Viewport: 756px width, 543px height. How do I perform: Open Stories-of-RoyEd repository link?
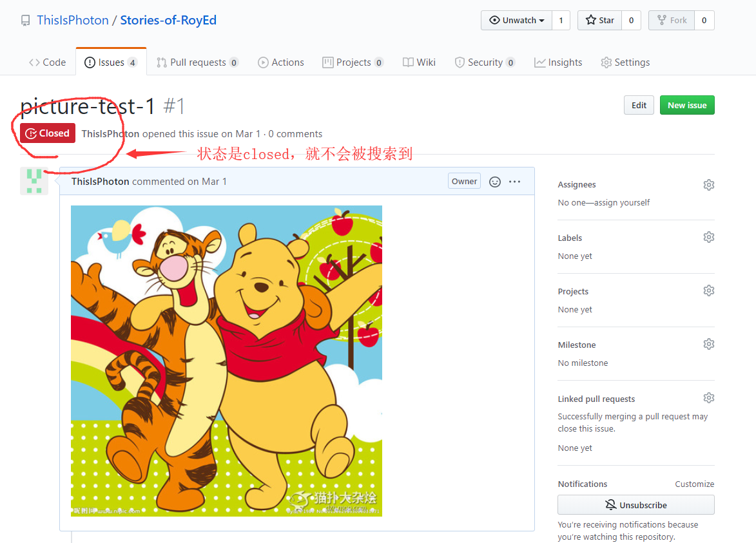click(168, 20)
